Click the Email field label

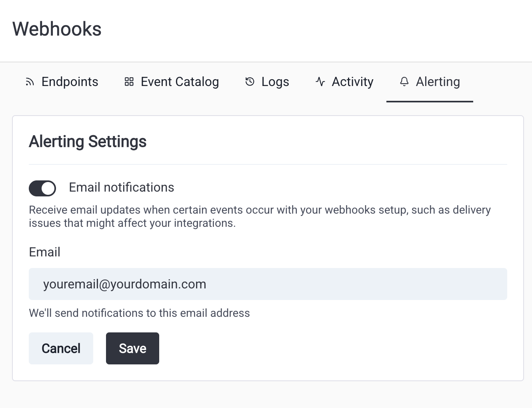(x=45, y=252)
